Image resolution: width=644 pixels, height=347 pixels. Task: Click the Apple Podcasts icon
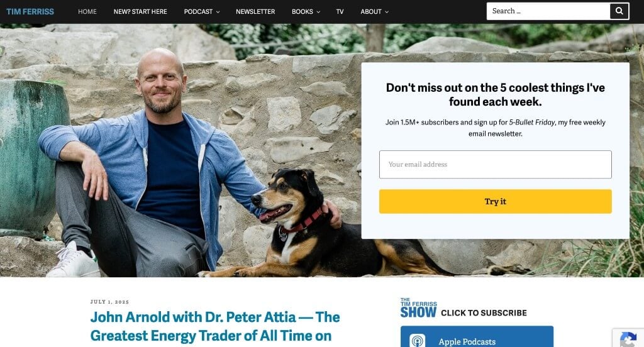[x=417, y=341]
